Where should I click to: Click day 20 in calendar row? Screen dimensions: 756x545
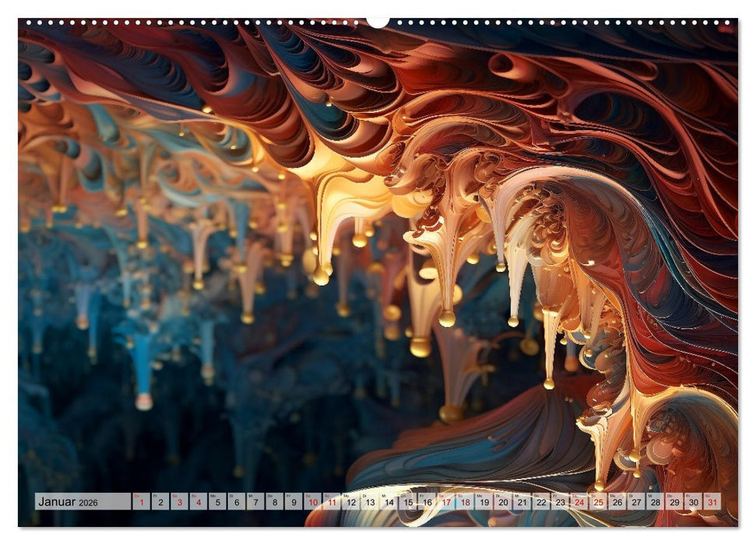point(503,502)
